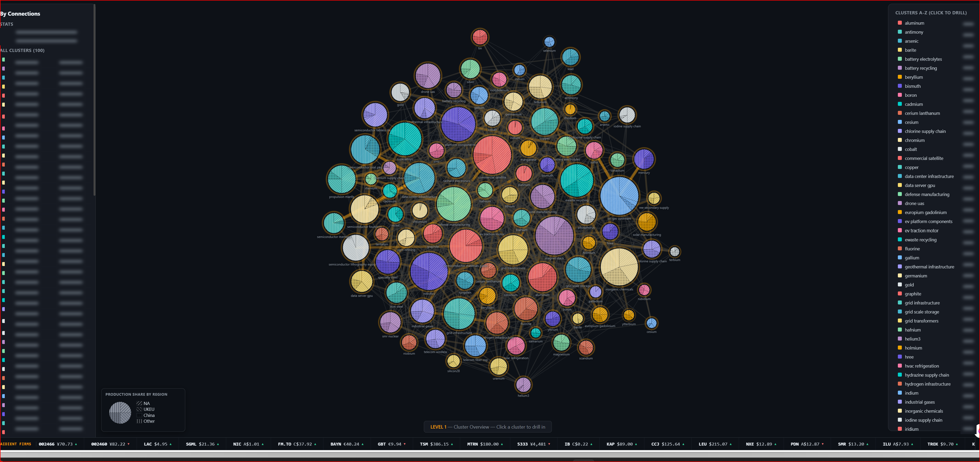Select the helium3 cluster node

pos(523,385)
